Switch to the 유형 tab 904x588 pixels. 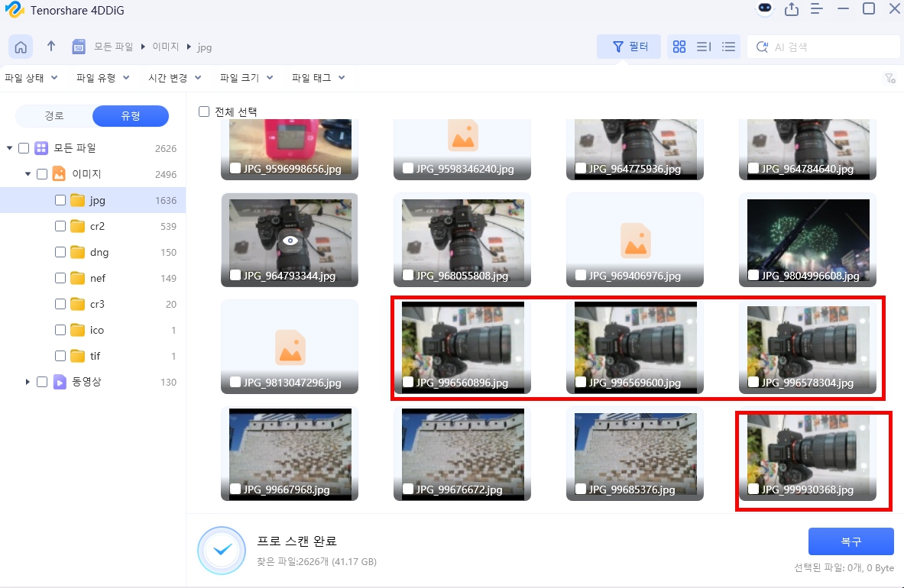coord(131,116)
